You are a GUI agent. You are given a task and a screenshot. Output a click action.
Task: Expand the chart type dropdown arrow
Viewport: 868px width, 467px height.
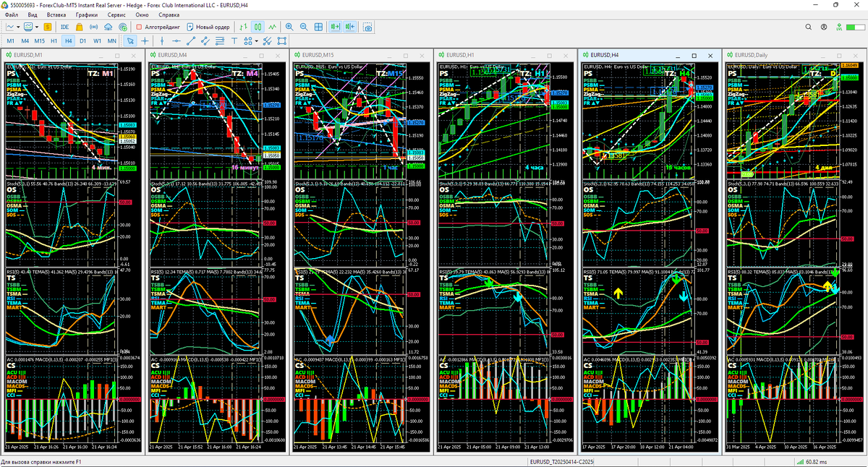pos(18,27)
